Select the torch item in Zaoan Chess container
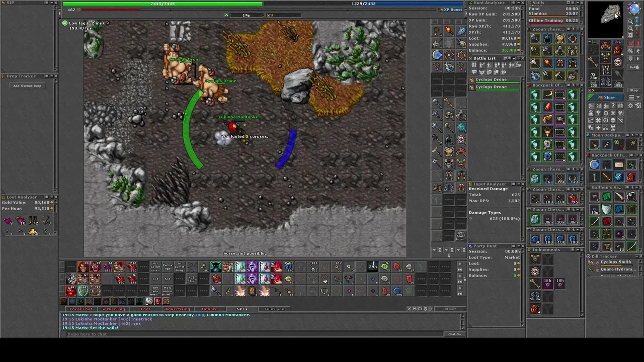The image size is (644, 362). pos(548,63)
